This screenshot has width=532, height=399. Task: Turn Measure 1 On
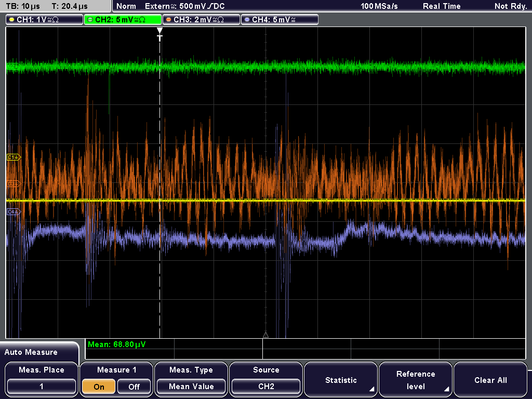99,387
